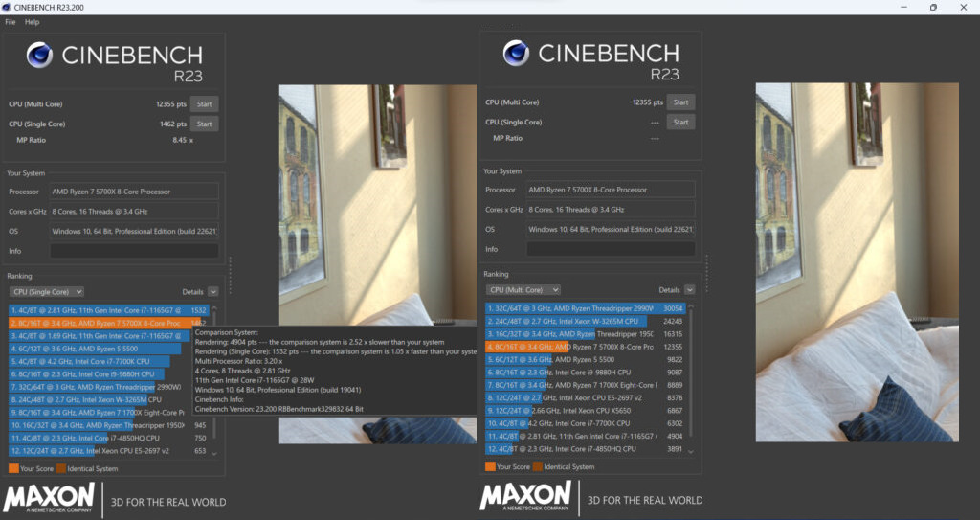The height and width of the screenshot is (520, 980).
Task: Click Your Score orange swatch in right window
Action: [490, 466]
